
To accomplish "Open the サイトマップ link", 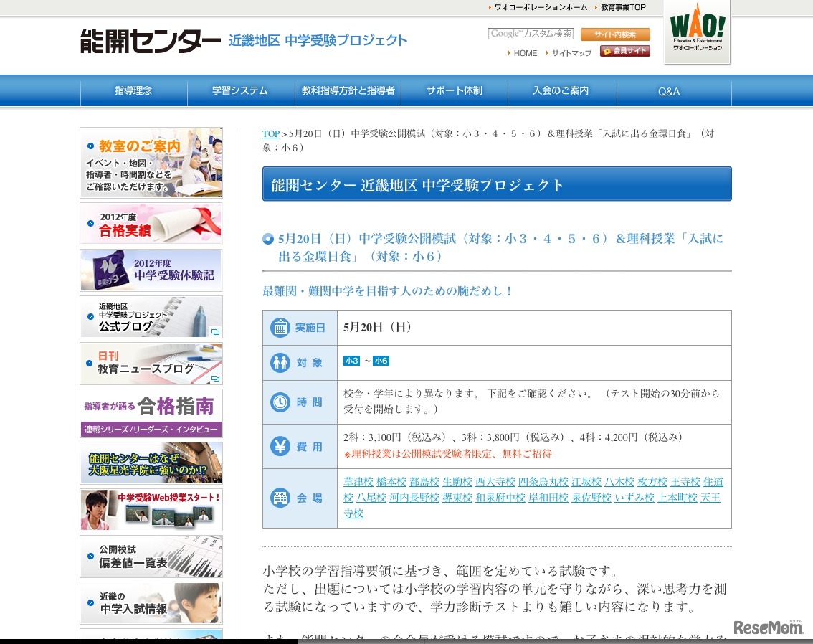I will (x=571, y=53).
